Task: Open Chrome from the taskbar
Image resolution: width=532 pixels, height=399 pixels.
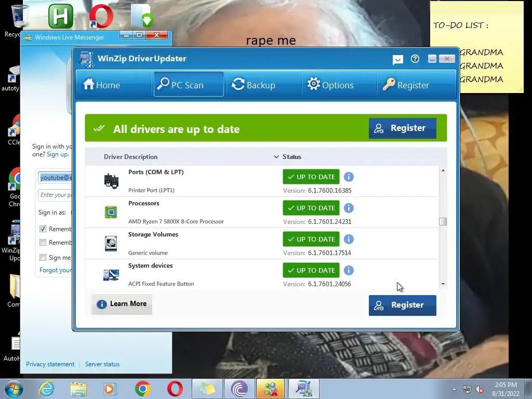Action: point(142,389)
